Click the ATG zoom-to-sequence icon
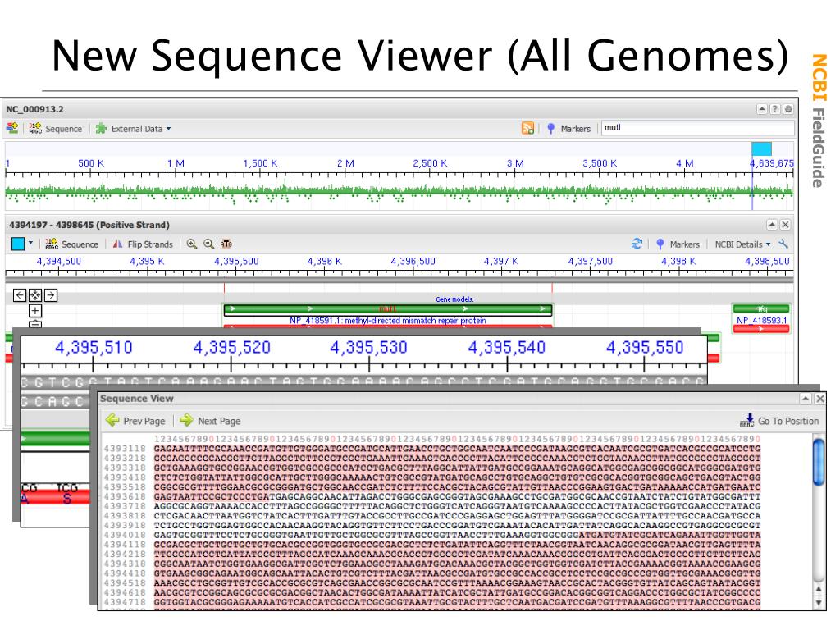 tap(226, 244)
